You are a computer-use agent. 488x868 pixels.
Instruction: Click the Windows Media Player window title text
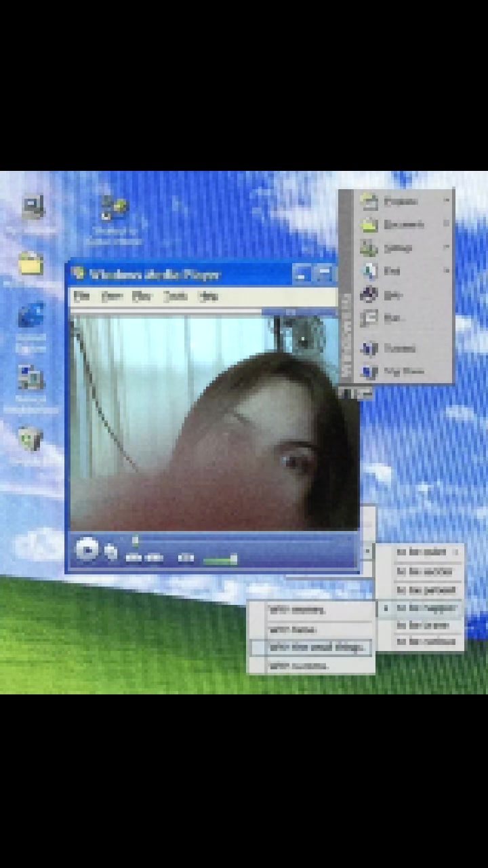[155, 275]
